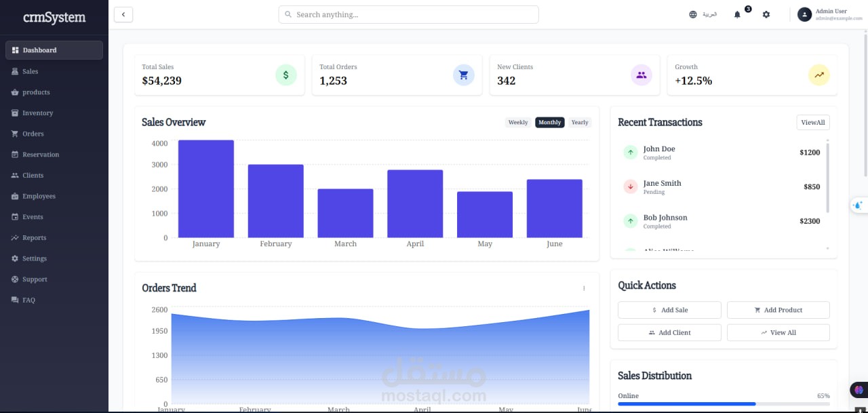The height and width of the screenshot is (413, 868).
Task: Open Orders Trend three-dot menu
Action: click(584, 288)
